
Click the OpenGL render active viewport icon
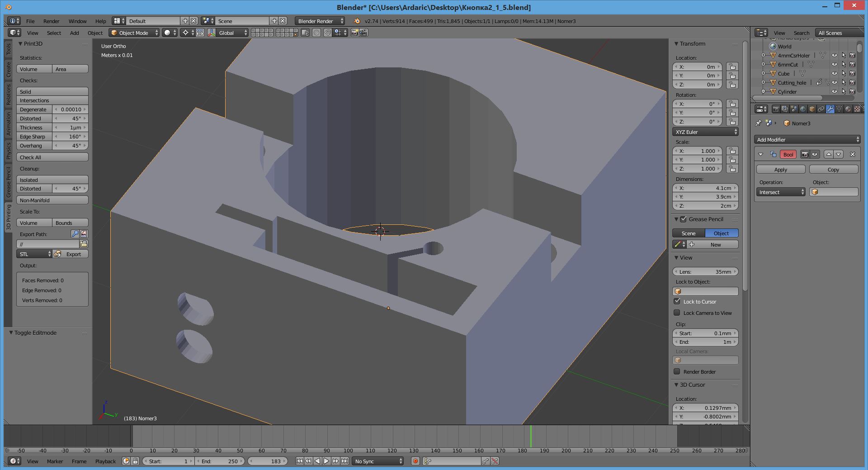(354, 33)
